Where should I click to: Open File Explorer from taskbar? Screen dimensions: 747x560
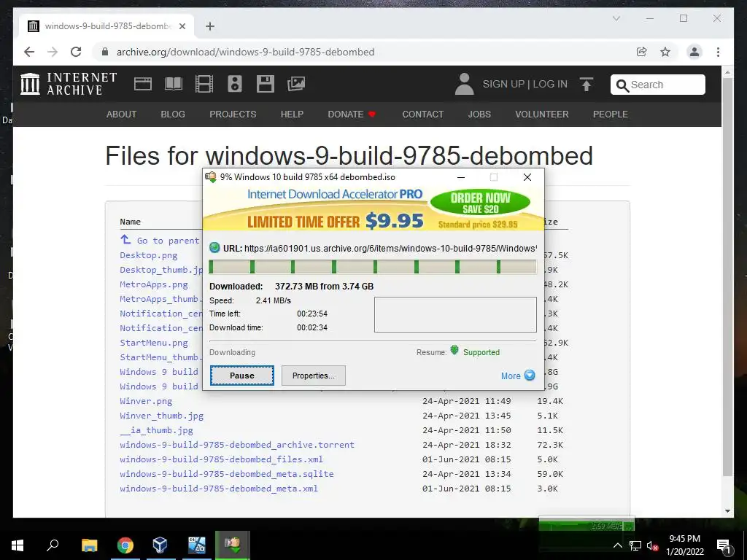coord(89,545)
